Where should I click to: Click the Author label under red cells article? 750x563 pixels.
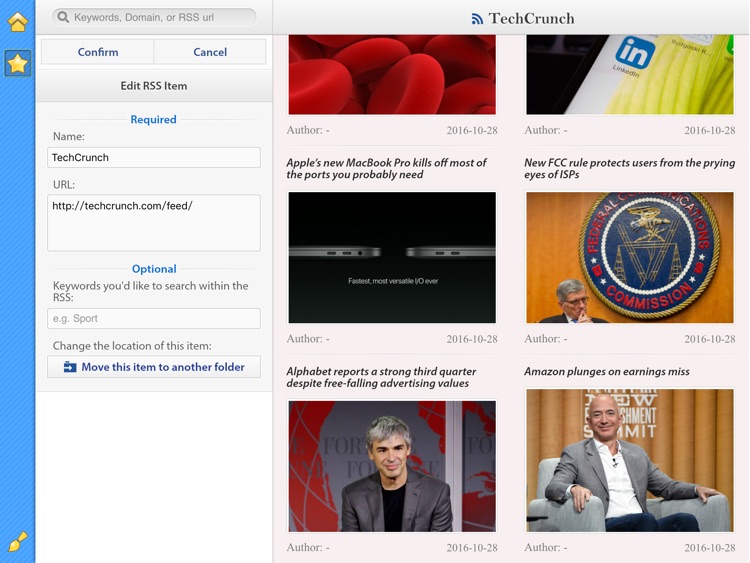308,130
